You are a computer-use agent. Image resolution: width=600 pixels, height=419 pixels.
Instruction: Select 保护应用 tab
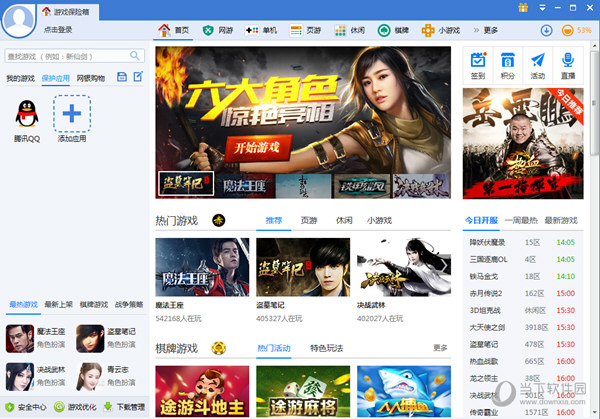55,78
